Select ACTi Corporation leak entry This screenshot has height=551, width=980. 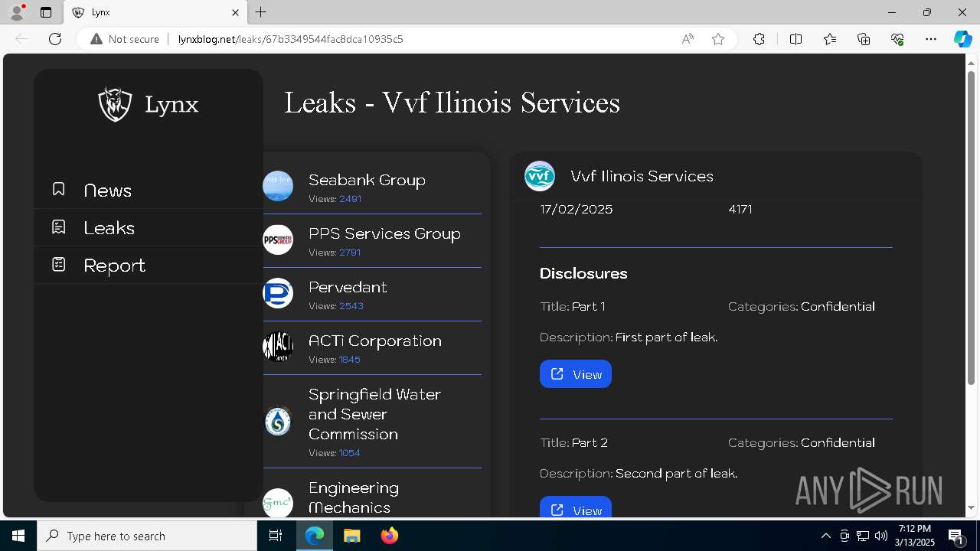(372, 347)
